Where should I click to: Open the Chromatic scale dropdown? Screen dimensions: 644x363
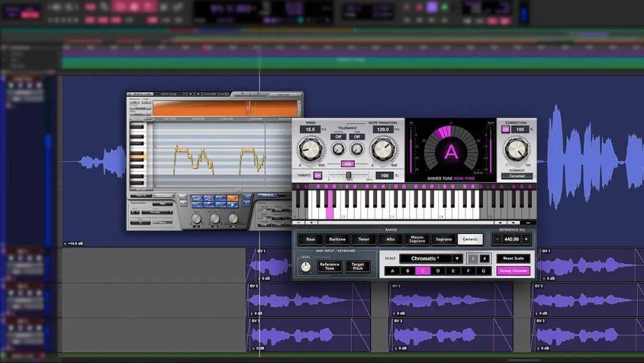431,259
